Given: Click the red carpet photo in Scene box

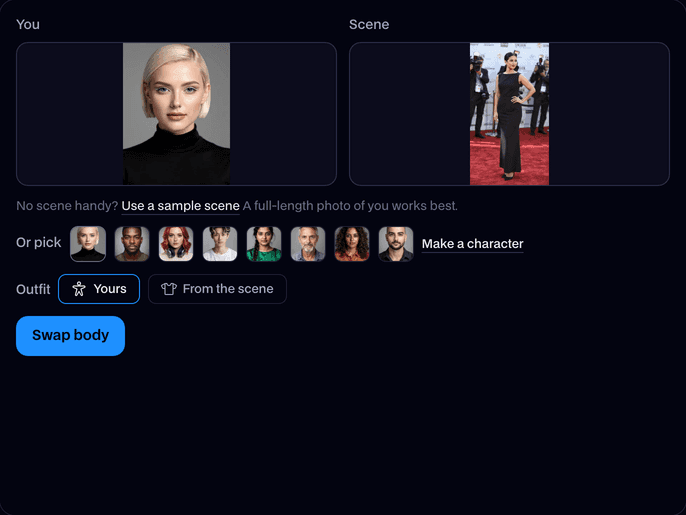Looking at the screenshot, I should tap(509, 114).
